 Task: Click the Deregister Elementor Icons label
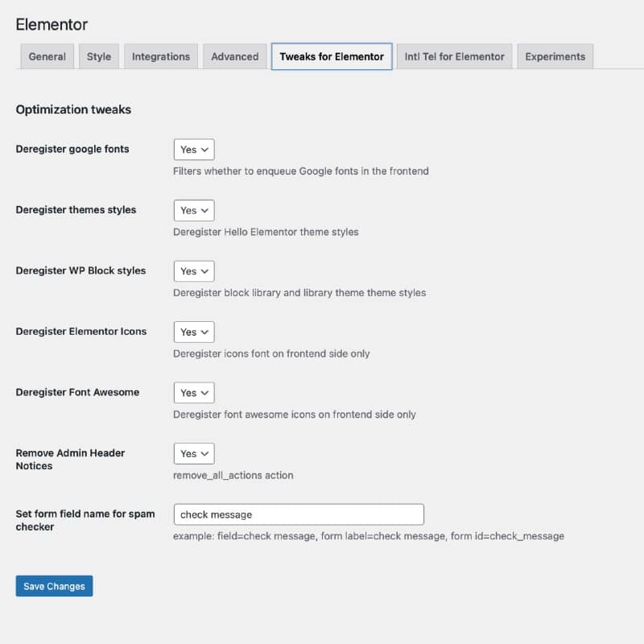[x=81, y=332]
